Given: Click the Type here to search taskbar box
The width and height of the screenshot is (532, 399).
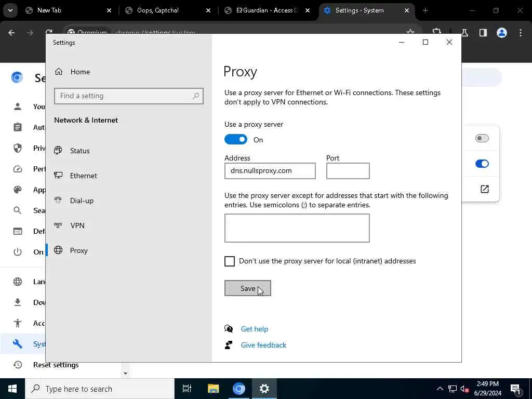Looking at the screenshot, I should 100,389.
